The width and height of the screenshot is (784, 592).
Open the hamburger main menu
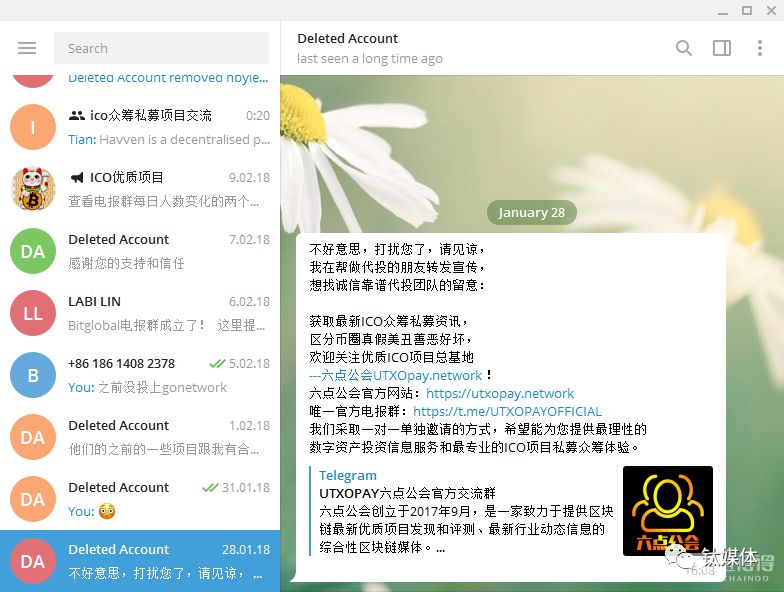click(x=27, y=48)
